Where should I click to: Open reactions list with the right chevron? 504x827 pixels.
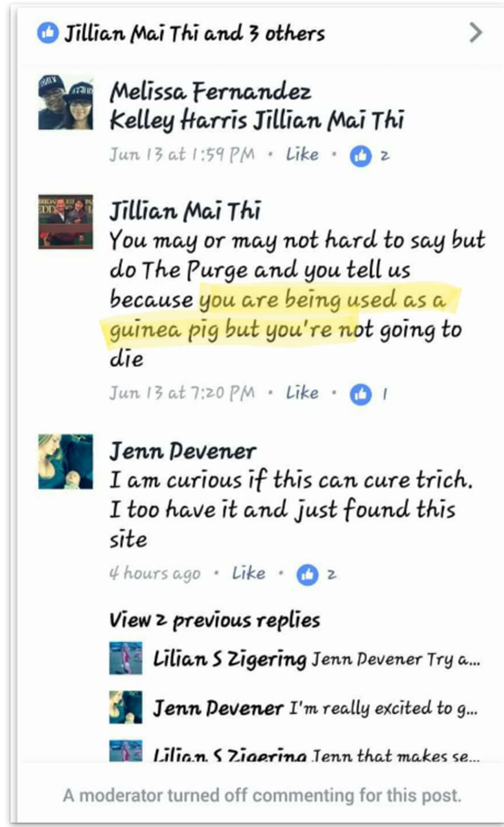[476, 33]
